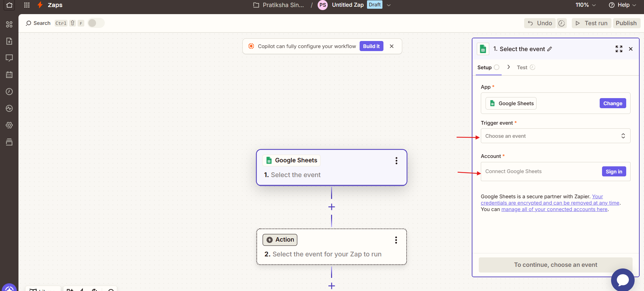This screenshot has width=644, height=291.
Task: Dismiss the Copilot banner
Action: coord(392,46)
